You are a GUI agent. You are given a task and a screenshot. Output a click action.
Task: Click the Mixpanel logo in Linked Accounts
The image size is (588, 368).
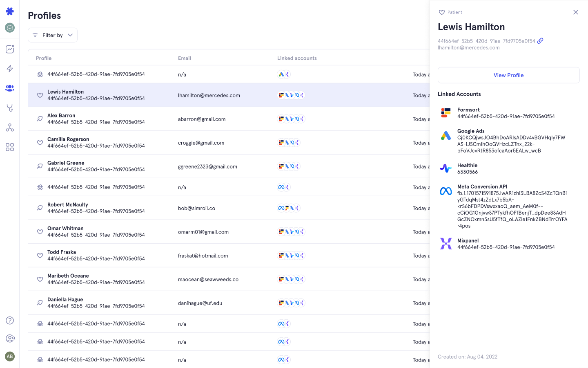coord(446,243)
